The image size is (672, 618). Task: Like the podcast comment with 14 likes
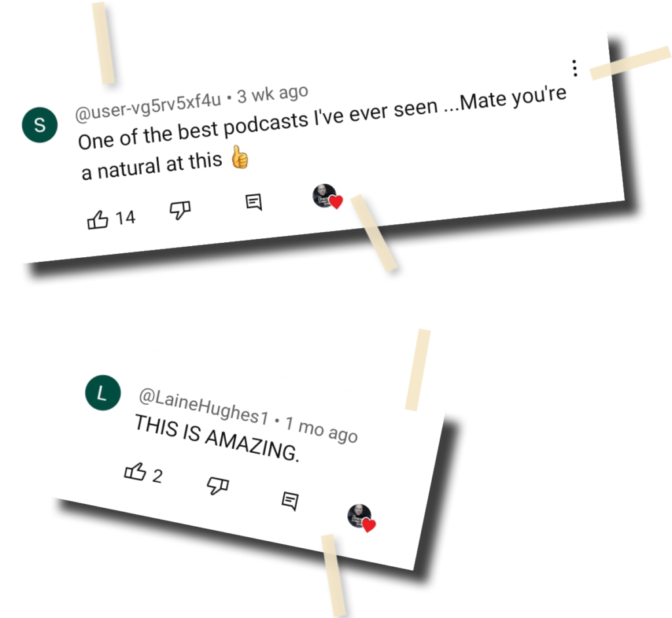point(97,220)
